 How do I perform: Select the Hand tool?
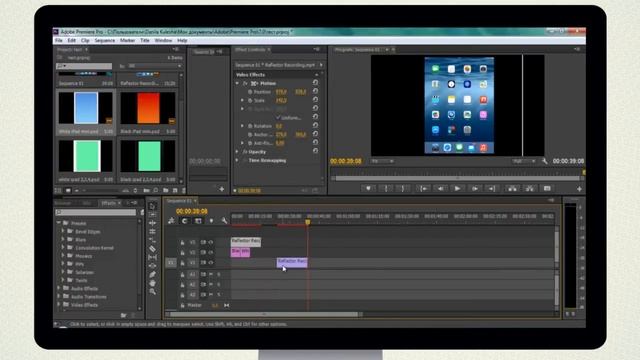[x=153, y=283]
